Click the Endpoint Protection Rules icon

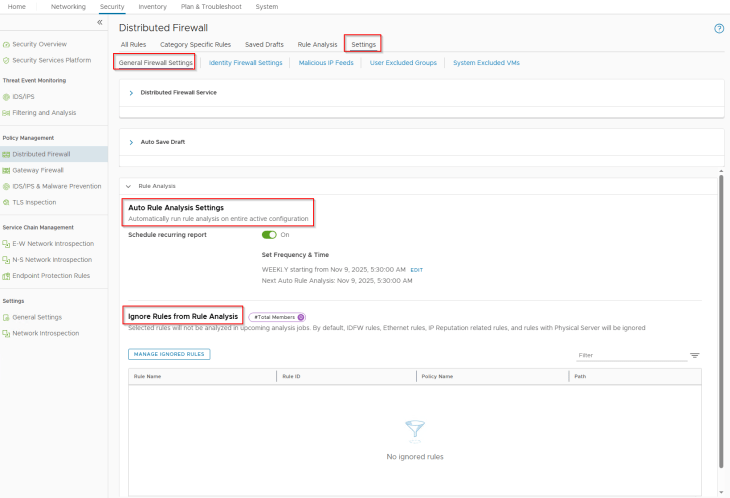6,275
